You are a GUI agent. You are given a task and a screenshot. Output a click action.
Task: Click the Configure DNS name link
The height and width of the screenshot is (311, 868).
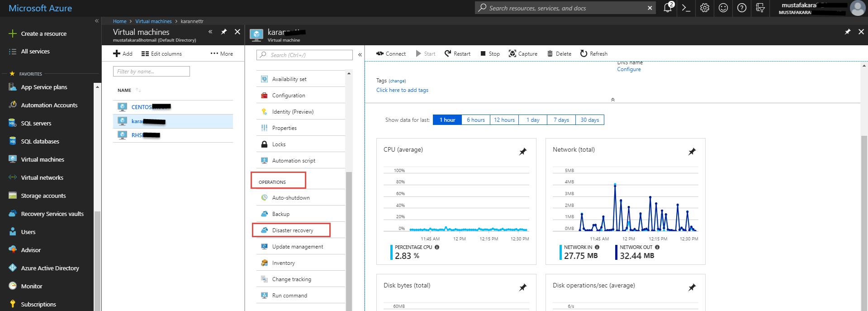(x=629, y=69)
